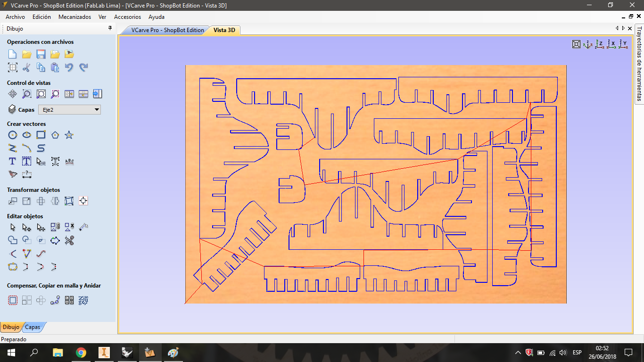Open Windows search from taskbar
This screenshot has height=362, width=644.
[34, 353]
